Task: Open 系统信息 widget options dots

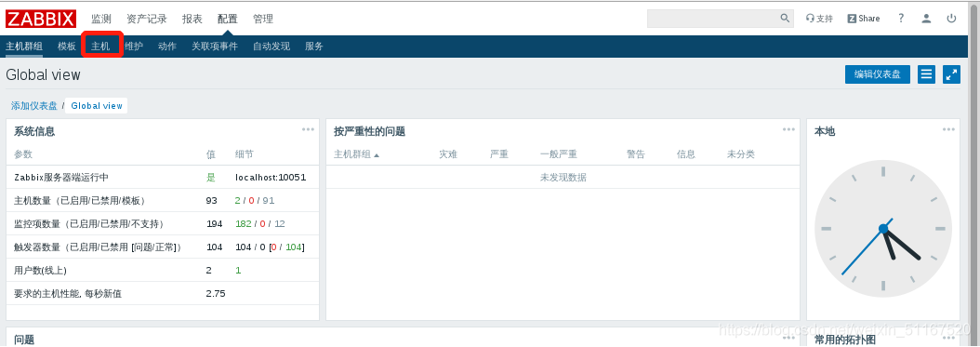Action: [x=308, y=129]
